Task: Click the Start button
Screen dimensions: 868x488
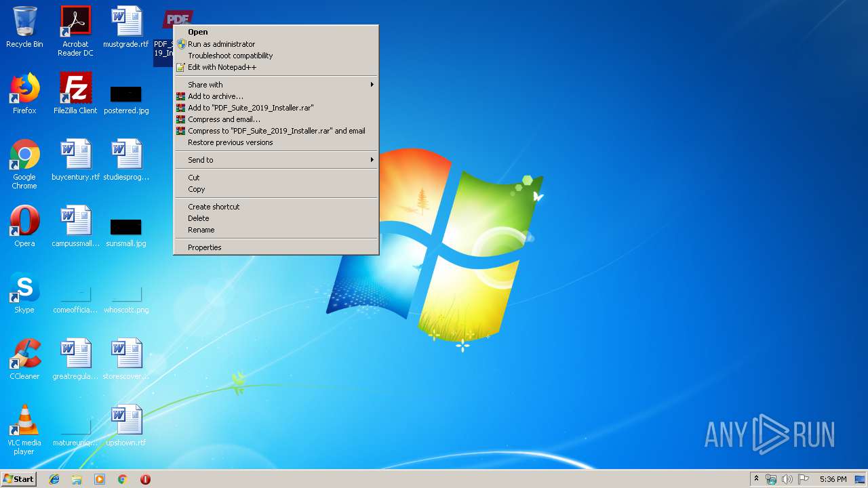Action: (x=19, y=479)
